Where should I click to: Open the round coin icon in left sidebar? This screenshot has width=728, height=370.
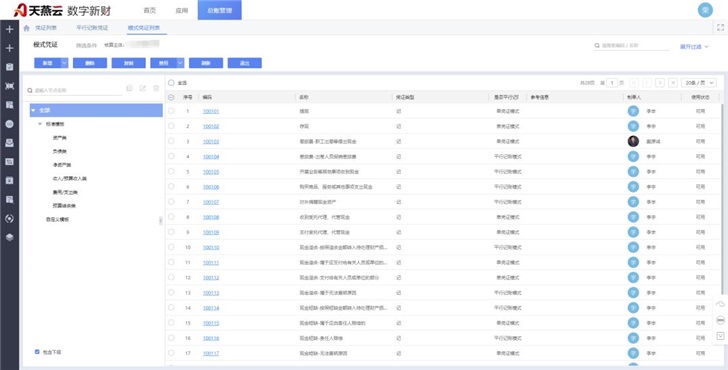(x=9, y=124)
